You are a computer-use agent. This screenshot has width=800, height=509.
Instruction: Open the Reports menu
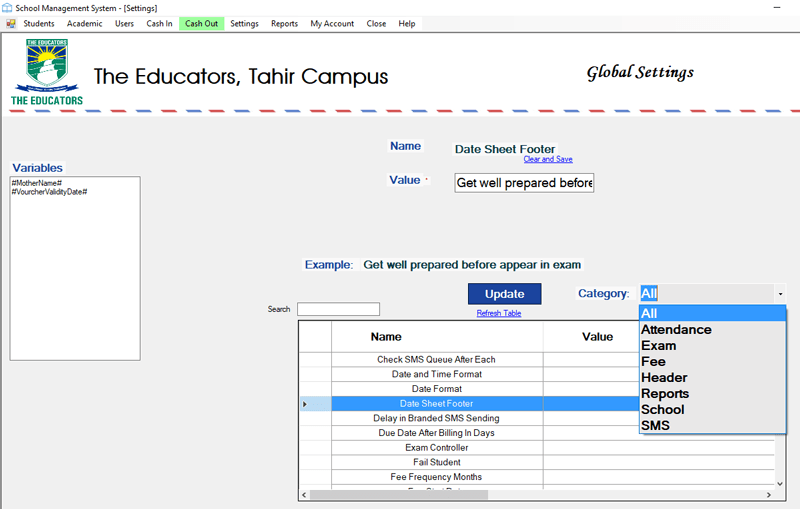pos(284,23)
